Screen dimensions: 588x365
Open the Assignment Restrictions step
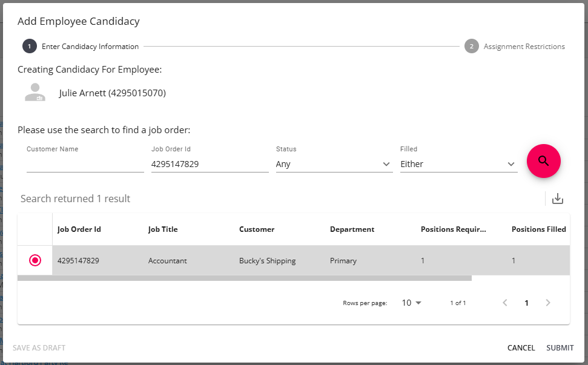[x=524, y=47]
